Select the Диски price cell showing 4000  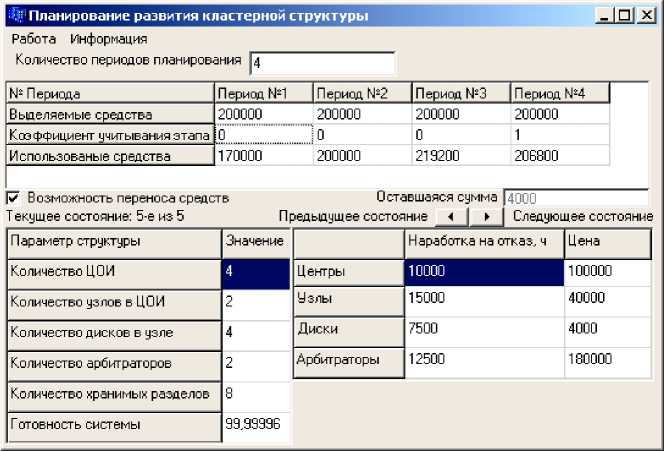tap(608, 332)
